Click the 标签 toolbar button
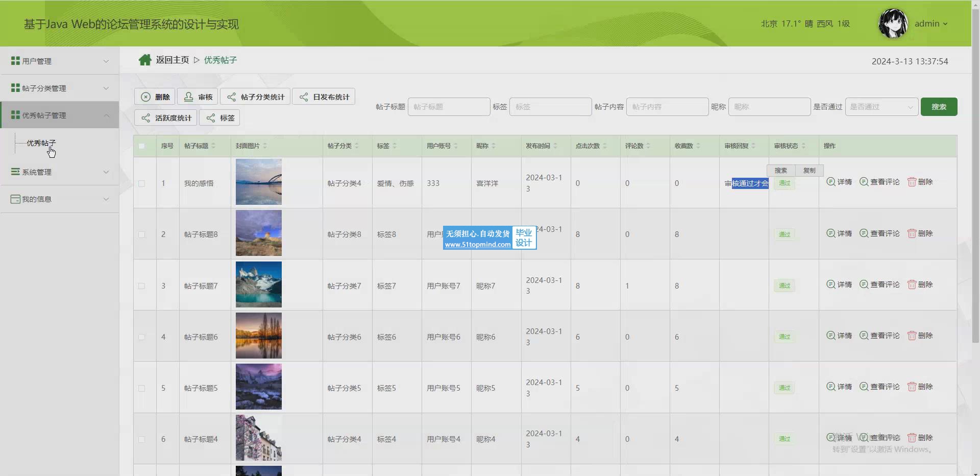 [x=219, y=117]
